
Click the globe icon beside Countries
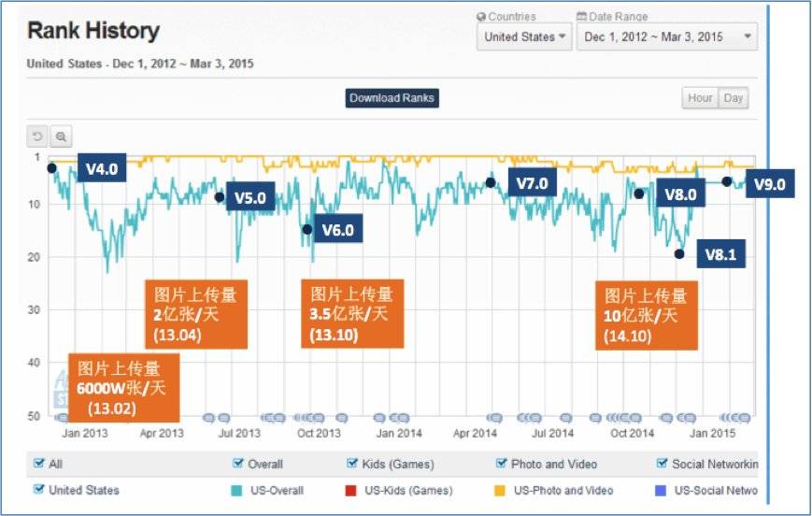[x=481, y=17]
